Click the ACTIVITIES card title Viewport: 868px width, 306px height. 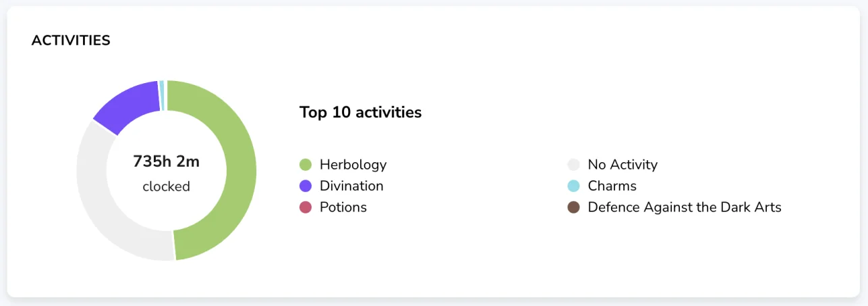tap(71, 41)
